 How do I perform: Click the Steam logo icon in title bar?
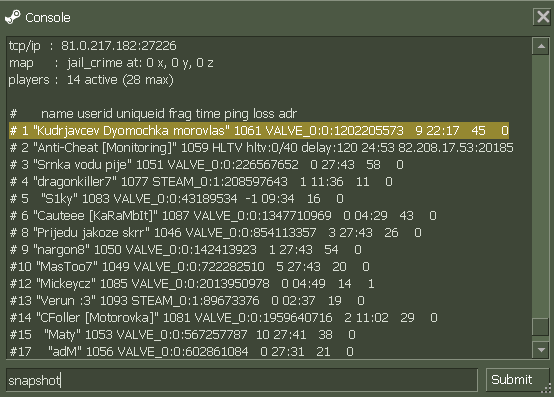tap(13, 17)
